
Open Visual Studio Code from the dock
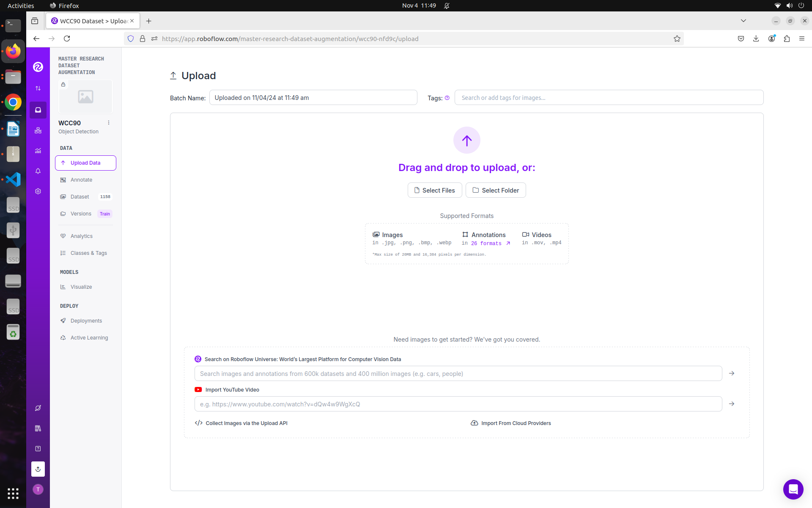pyautogui.click(x=13, y=179)
